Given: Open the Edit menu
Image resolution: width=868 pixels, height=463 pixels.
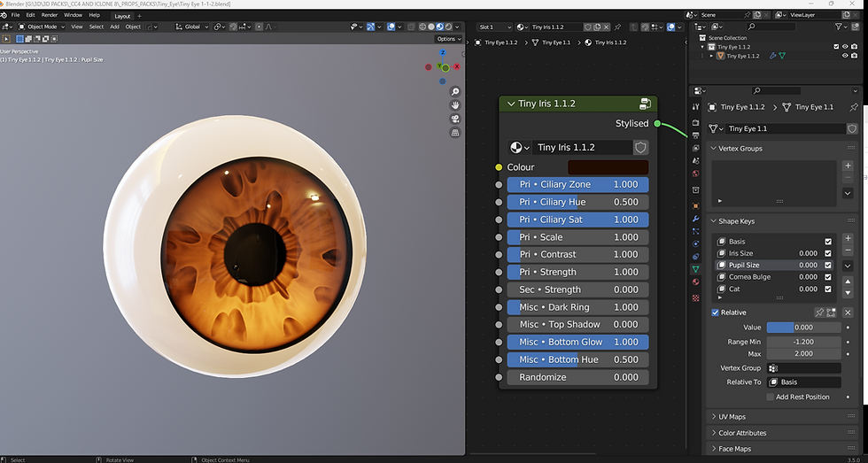Looking at the screenshot, I should (x=30, y=15).
